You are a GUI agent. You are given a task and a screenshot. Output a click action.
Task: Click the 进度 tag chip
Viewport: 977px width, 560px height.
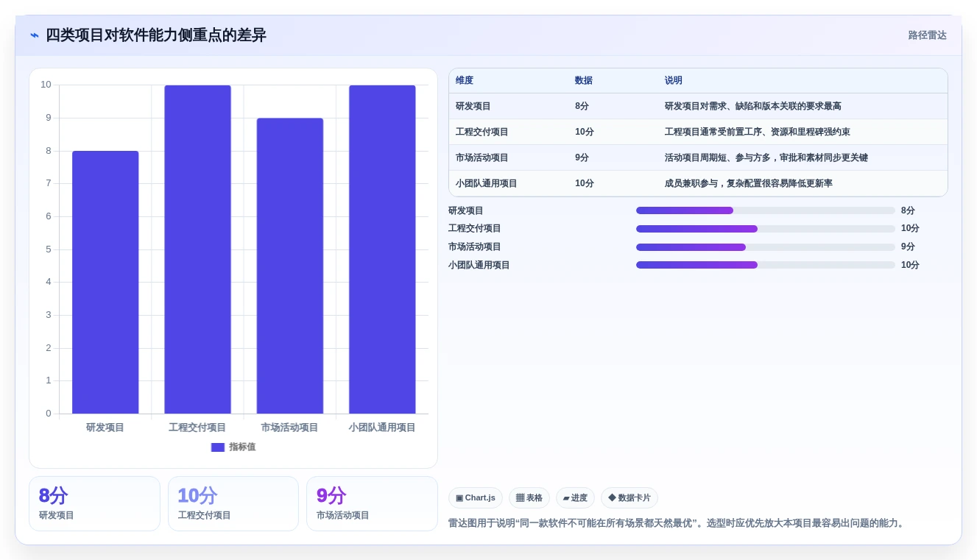tap(575, 498)
